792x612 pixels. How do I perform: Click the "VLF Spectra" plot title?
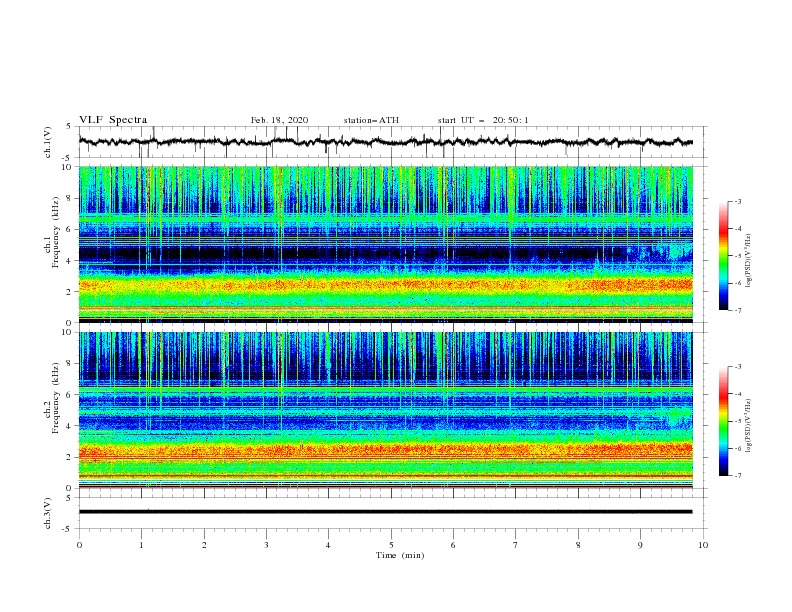113,120
